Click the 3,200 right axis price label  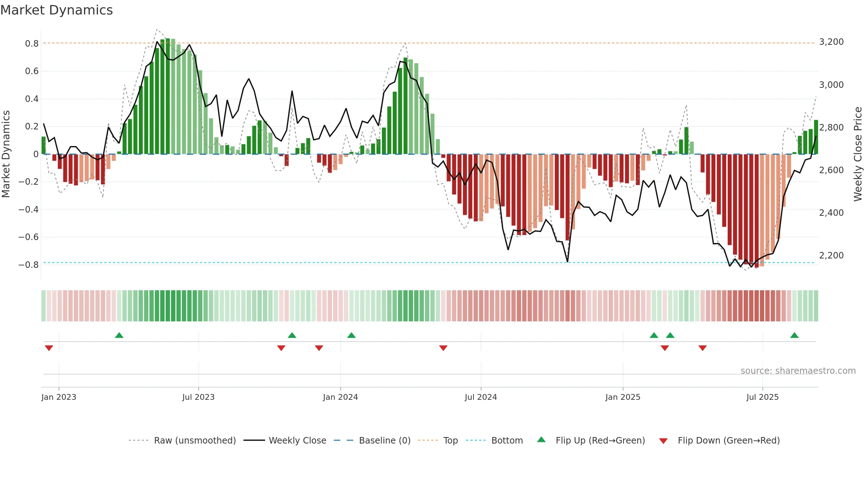tap(831, 42)
